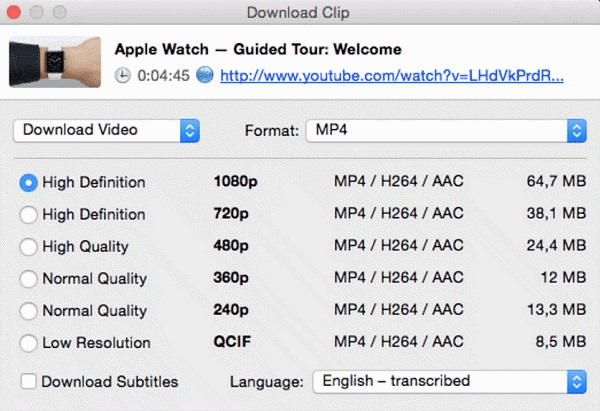
Task: Click the 0:04:45 duration text
Action: (x=163, y=76)
